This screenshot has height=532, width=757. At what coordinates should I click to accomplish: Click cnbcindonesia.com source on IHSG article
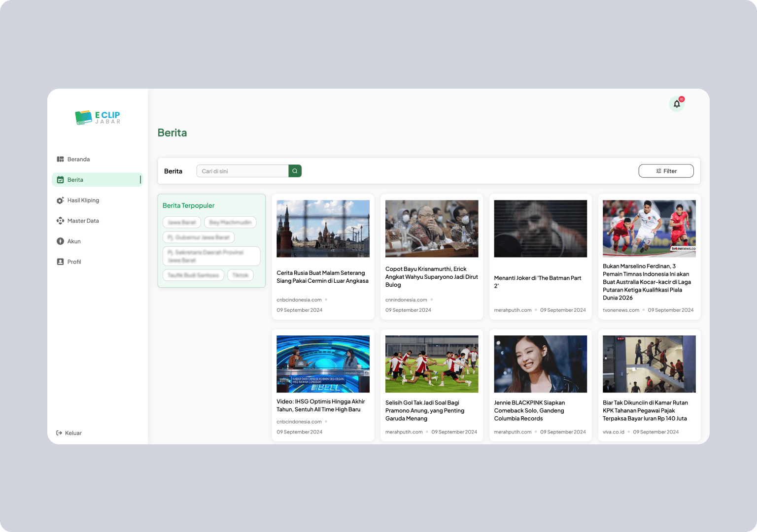point(299,422)
